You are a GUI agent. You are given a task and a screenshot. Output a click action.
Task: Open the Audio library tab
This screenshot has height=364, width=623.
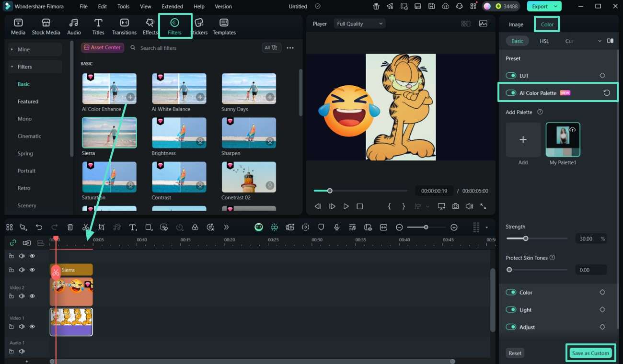click(x=74, y=27)
